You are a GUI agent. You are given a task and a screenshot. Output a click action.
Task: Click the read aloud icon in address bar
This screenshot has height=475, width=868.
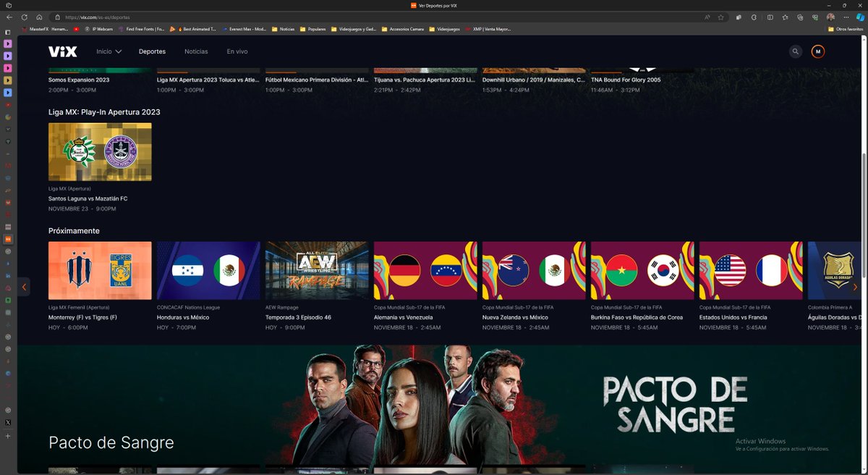click(x=707, y=17)
